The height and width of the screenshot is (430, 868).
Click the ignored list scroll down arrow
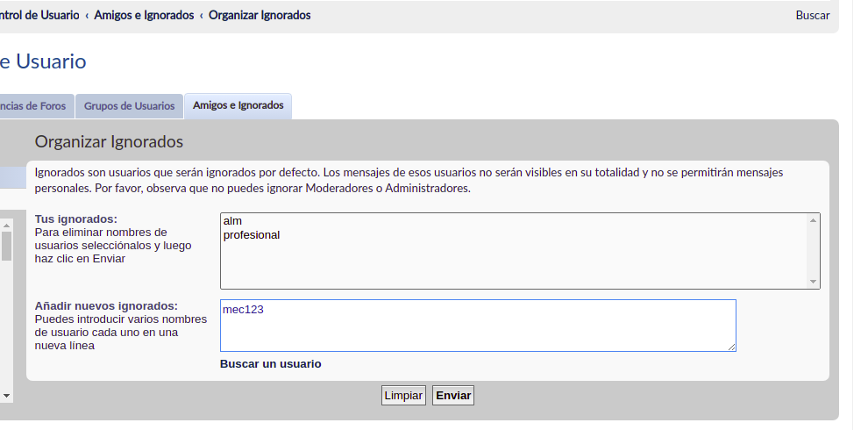point(813,282)
